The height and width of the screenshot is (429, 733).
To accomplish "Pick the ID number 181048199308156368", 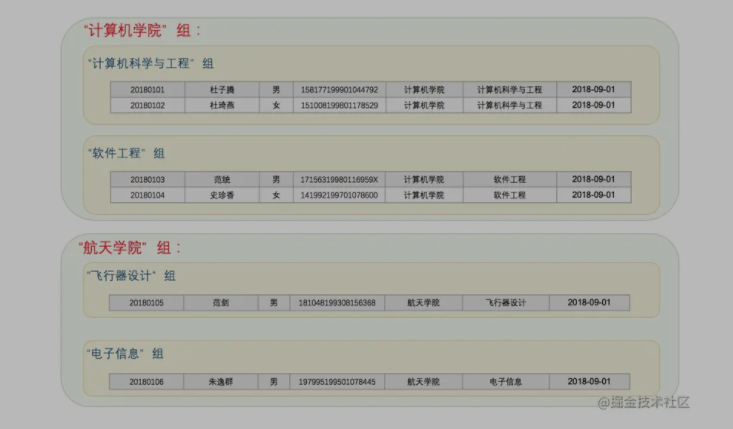I will coord(337,303).
